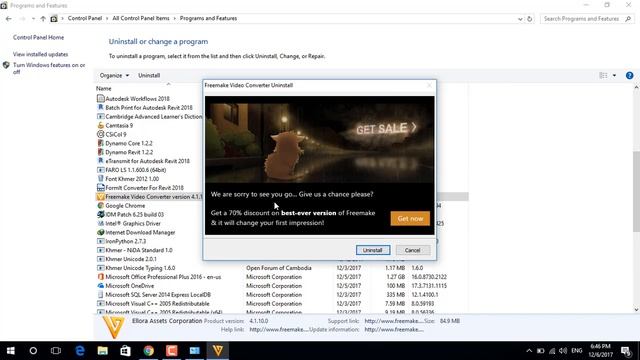640x360 pixels.
Task: Open the Windows Start menu
Action: pos(11,351)
